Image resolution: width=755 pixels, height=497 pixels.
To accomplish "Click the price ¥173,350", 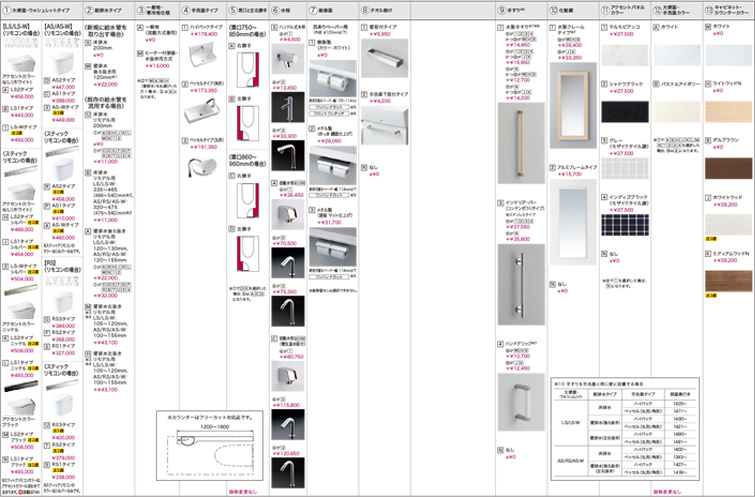I will coord(204,91).
